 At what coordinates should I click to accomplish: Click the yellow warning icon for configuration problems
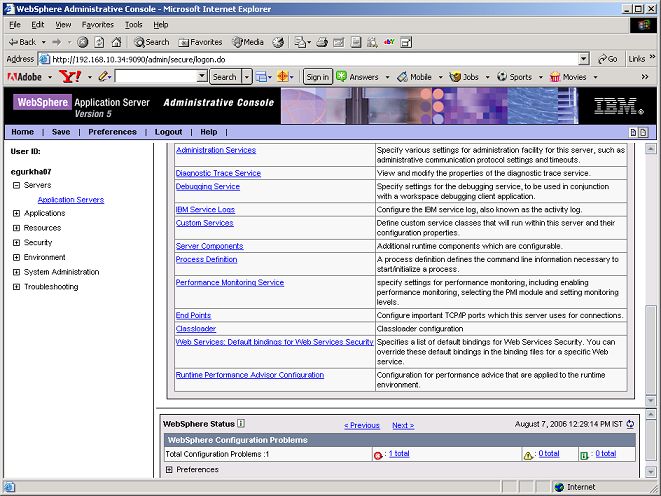coord(528,455)
